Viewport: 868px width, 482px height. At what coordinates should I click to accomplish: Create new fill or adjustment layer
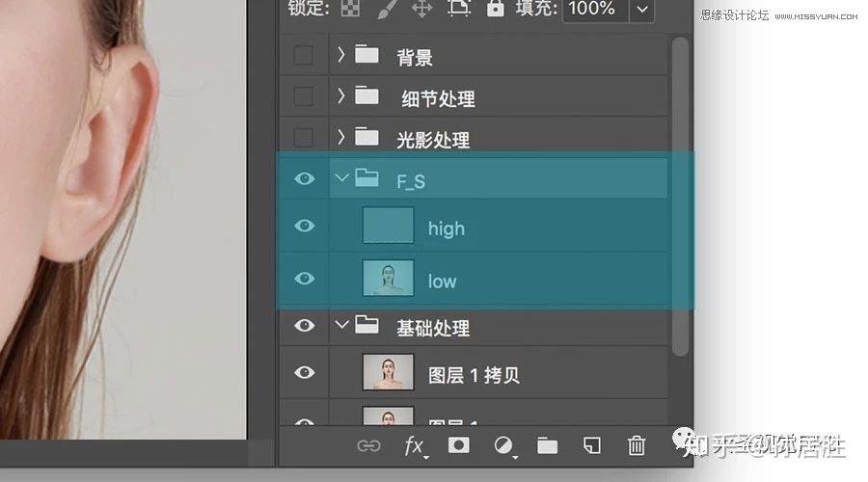point(504,446)
